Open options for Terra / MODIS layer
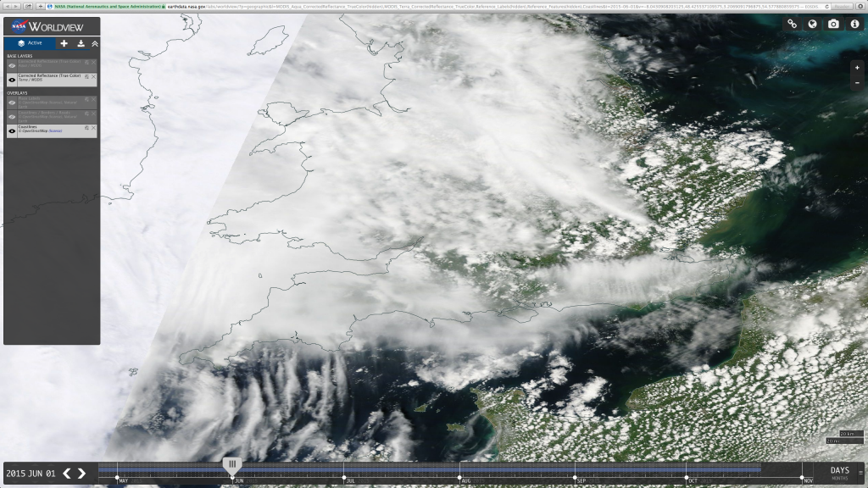 (87, 77)
